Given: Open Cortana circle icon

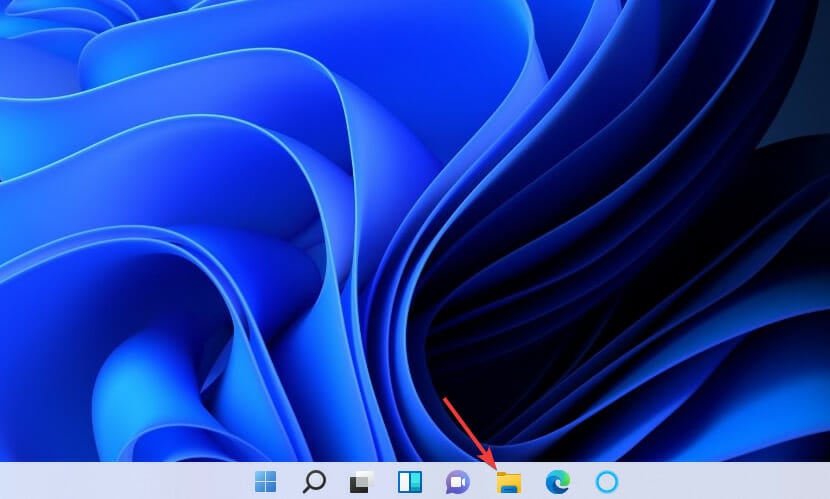Looking at the screenshot, I should 607,482.
